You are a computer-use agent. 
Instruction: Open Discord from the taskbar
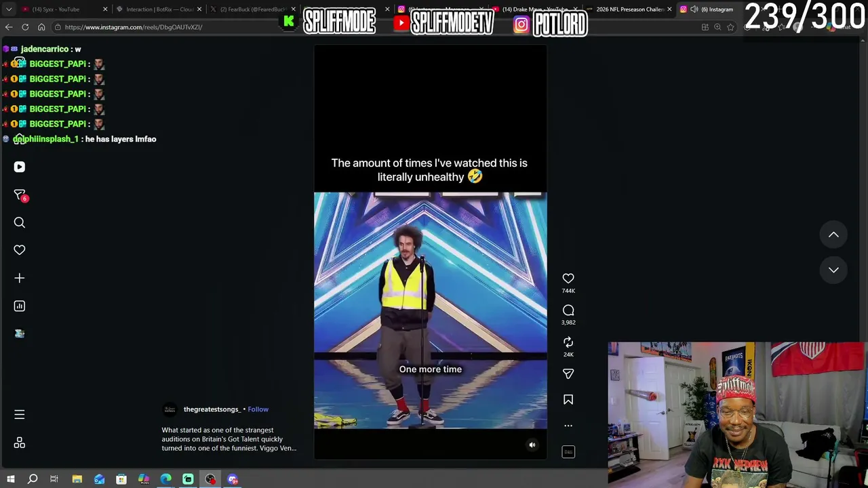233,480
